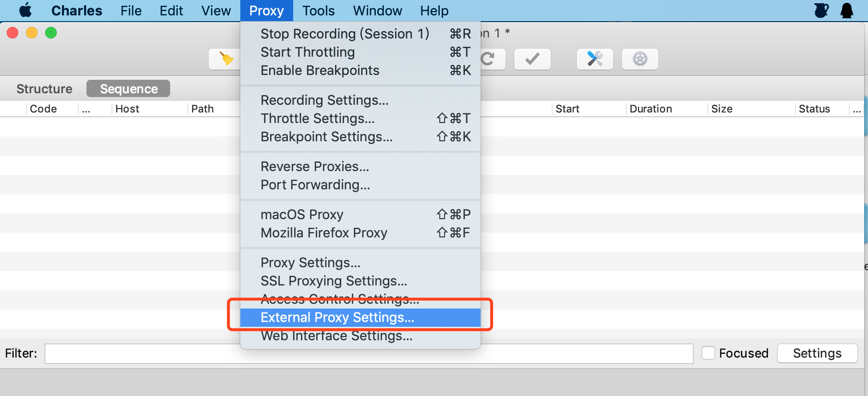Open the Tools menu
Screen dimensions: 868x396
(318, 11)
